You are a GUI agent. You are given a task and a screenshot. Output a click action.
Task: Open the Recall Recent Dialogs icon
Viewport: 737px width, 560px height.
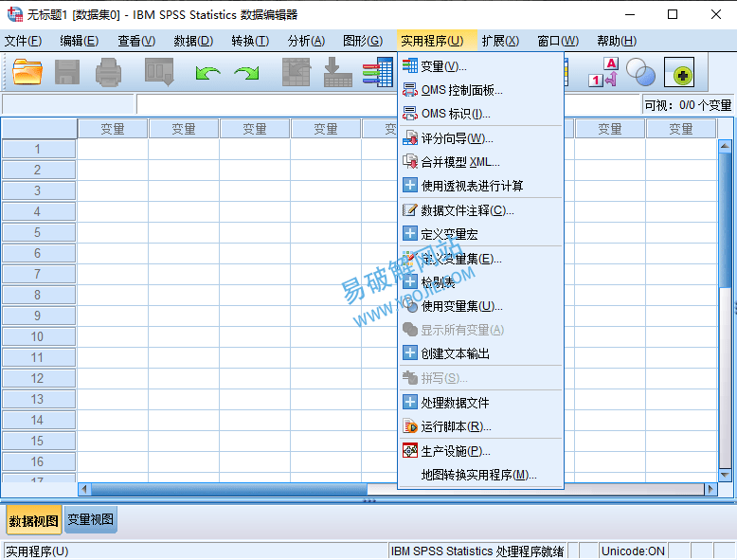pyautogui.click(x=159, y=72)
